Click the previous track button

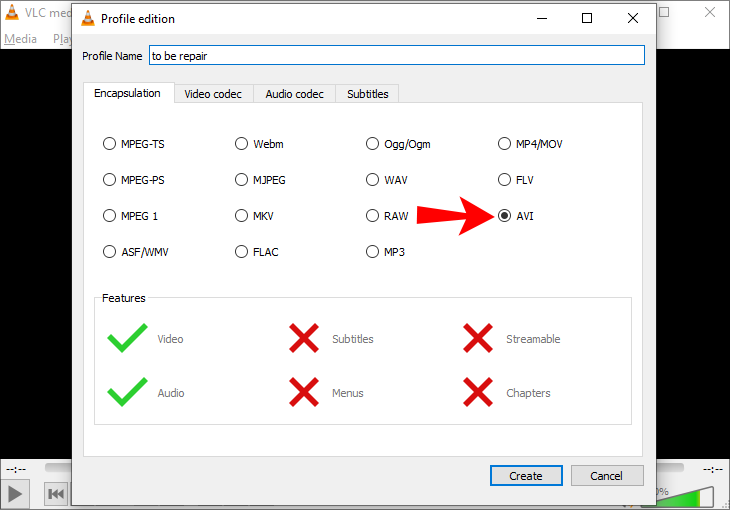[x=56, y=492]
